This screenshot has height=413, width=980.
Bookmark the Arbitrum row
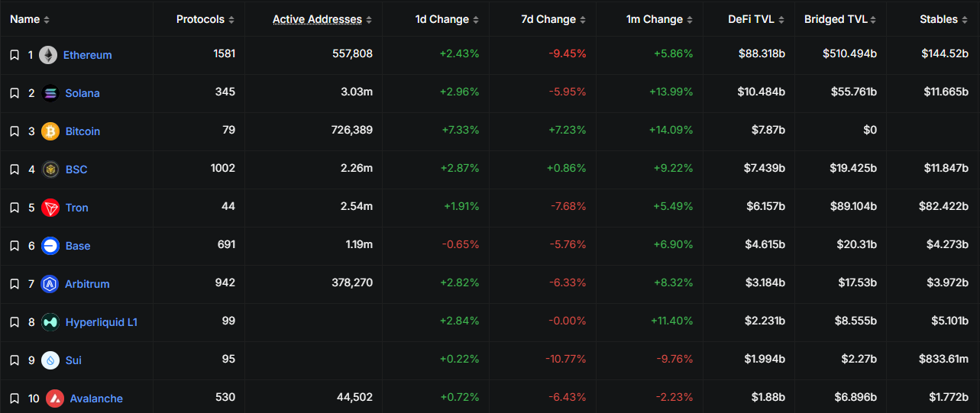point(14,284)
